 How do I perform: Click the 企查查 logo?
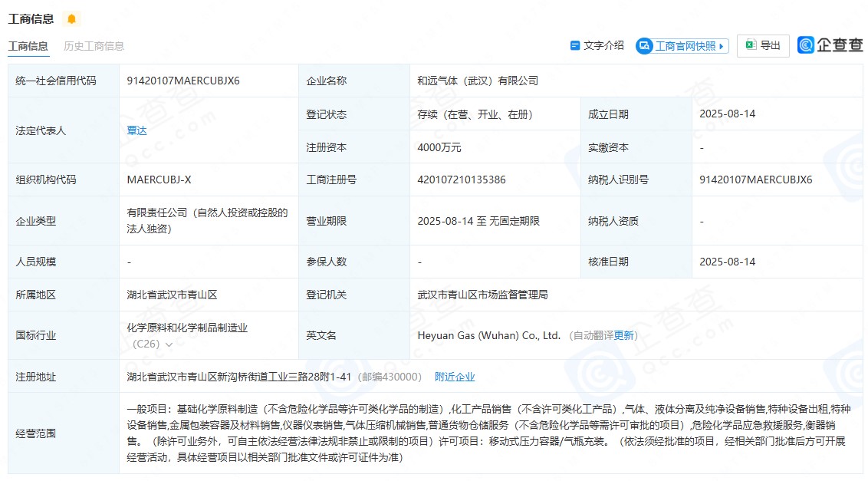point(830,45)
